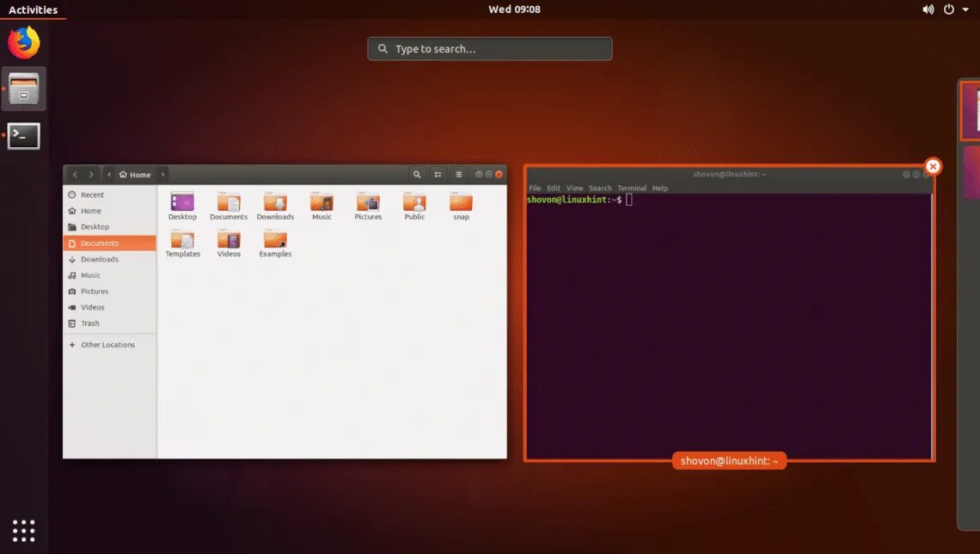The image size is (980, 554).
Task: Click the power icon in top bar
Action: point(949,9)
